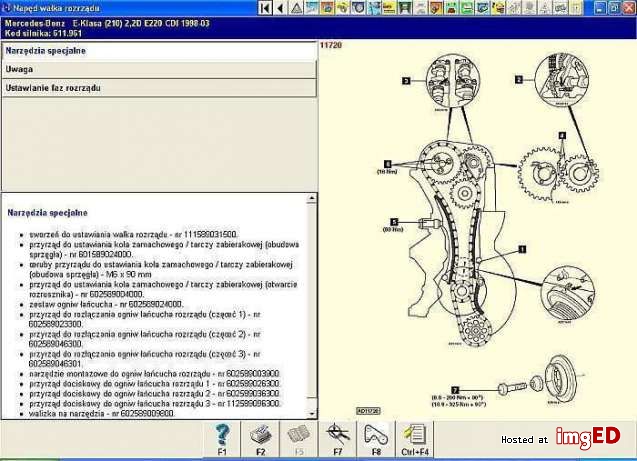Click the red 11720 diagram number
This screenshot has height=461, width=637.
331,45
